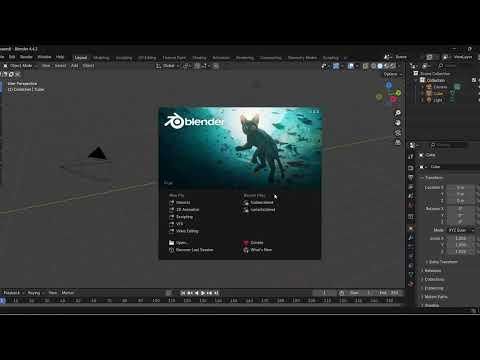Open the Material properties tab

[x=411, y=284]
